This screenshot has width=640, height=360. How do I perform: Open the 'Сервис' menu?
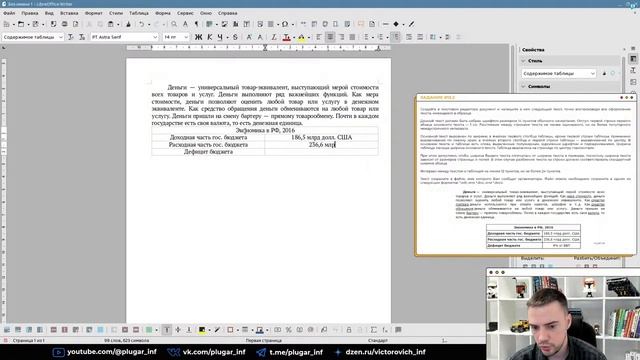pos(185,13)
